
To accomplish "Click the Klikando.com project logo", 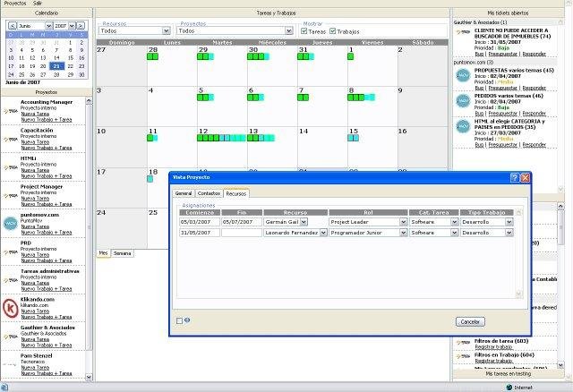I will [x=10, y=309].
